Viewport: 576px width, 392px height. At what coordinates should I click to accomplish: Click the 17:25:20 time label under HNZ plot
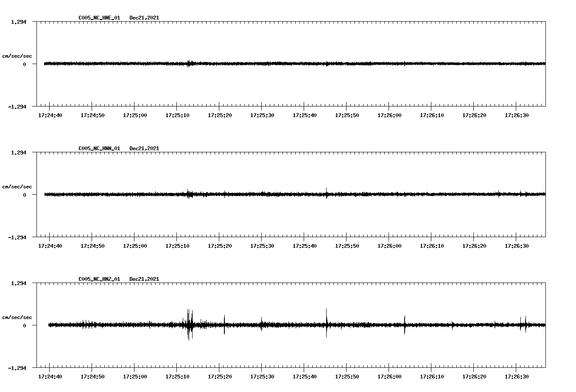tap(220, 377)
